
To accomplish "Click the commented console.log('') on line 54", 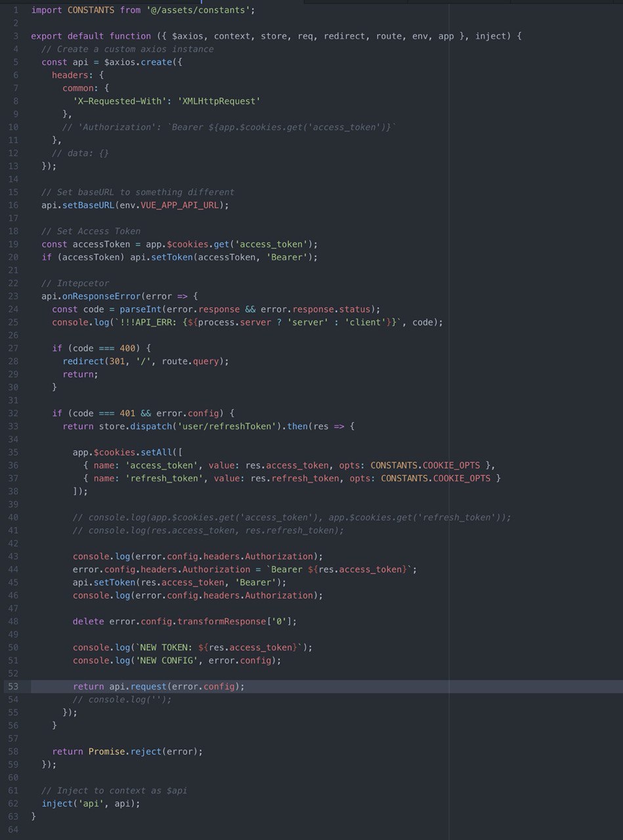I will click(122, 700).
